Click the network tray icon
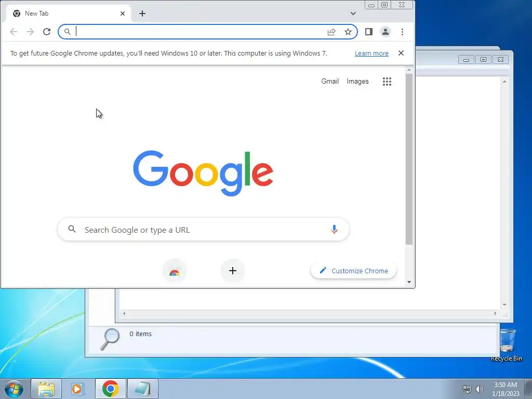Viewport: 532px width, 399px height. tap(467, 389)
